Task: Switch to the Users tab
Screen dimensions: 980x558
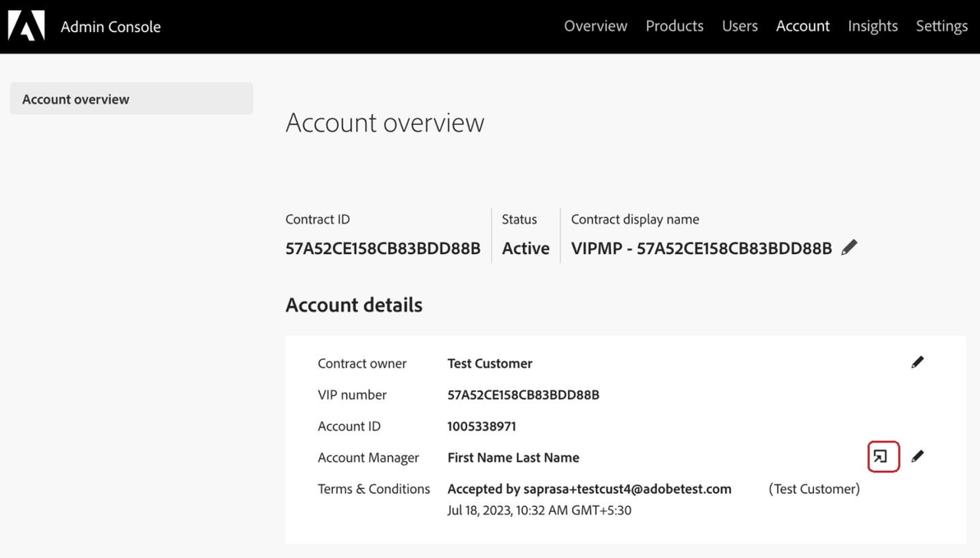Action: [740, 26]
